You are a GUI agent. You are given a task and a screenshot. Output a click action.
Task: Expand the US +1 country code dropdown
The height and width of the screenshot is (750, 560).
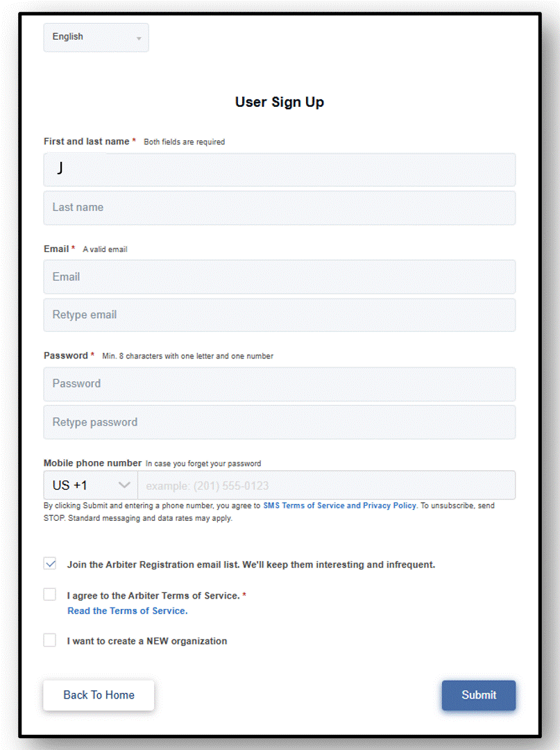91,485
